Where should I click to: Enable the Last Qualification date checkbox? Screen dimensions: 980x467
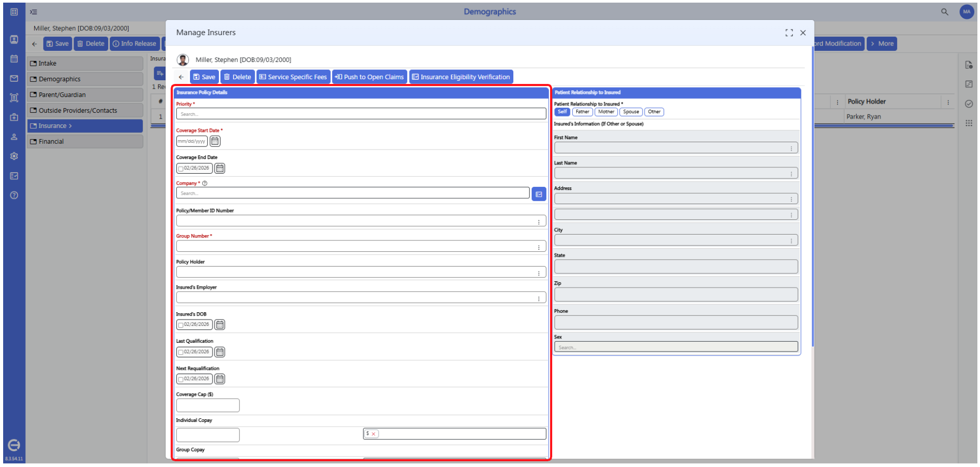pyautogui.click(x=181, y=352)
